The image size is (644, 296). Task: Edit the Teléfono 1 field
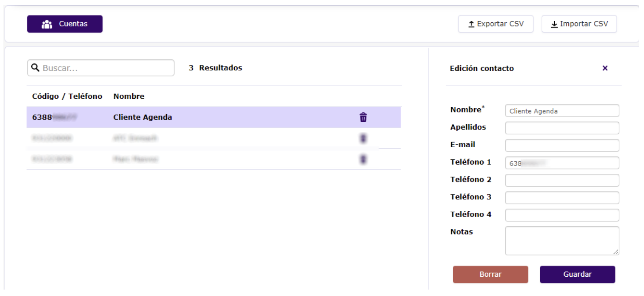click(562, 163)
